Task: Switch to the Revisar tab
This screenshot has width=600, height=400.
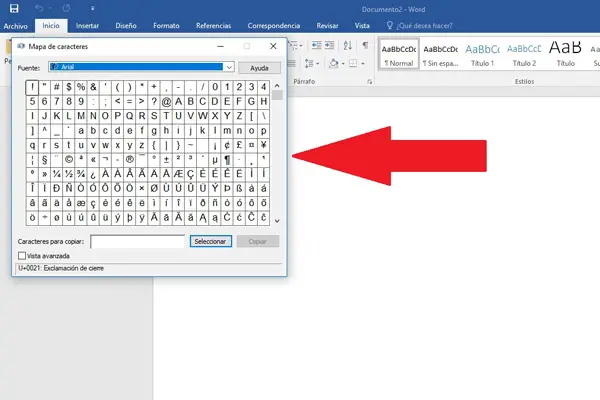Action: (327, 26)
